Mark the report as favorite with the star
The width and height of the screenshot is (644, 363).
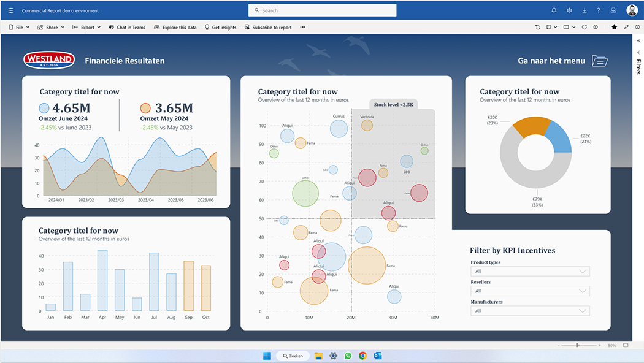(x=613, y=27)
